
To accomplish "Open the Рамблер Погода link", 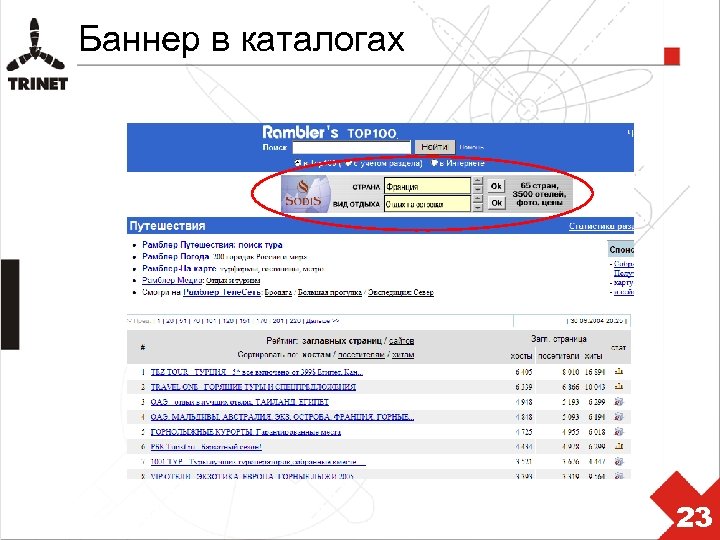I will click(x=175, y=257).
